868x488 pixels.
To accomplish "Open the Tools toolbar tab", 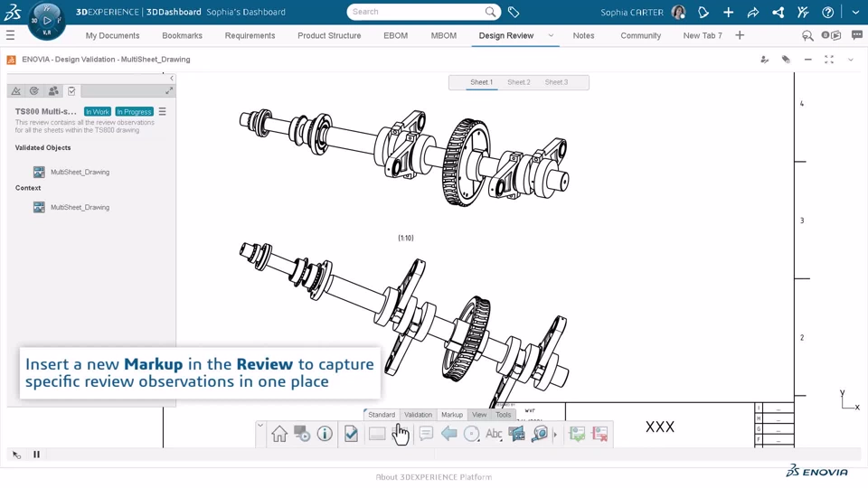I will (x=504, y=415).
